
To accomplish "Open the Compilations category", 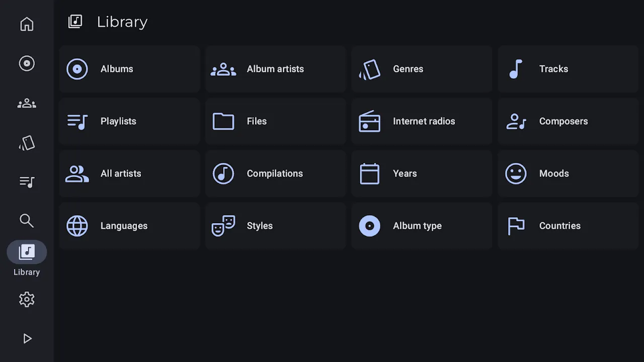I will [x=275, y=173].
